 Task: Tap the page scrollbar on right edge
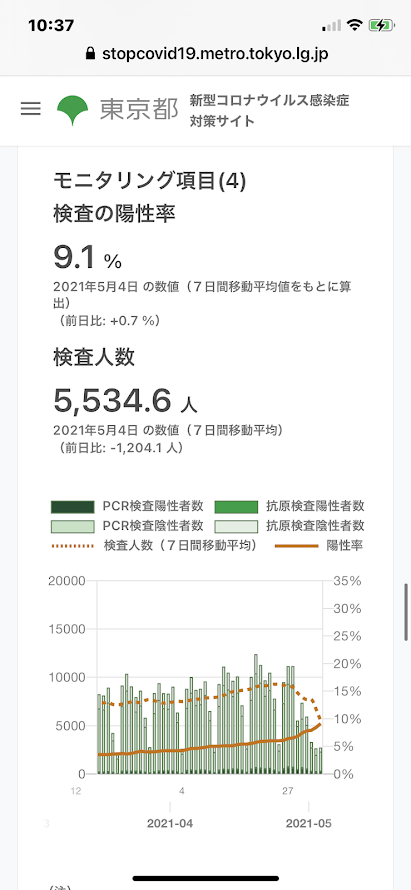coord(406,612)
